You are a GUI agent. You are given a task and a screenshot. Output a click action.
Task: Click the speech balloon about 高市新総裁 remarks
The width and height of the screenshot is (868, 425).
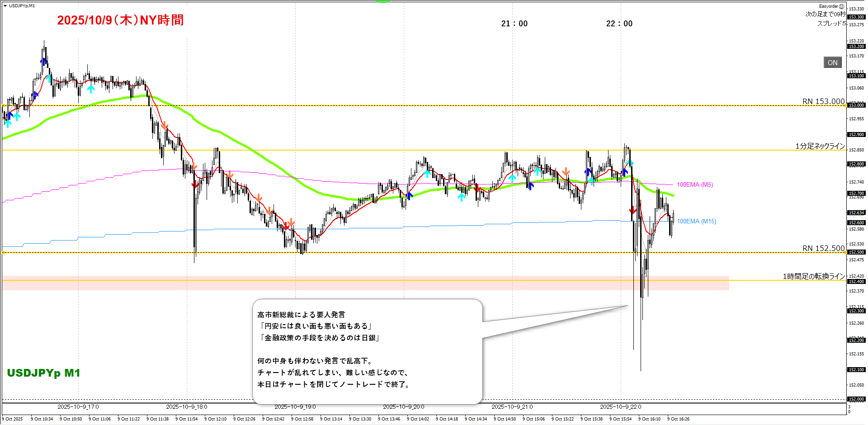367,350
